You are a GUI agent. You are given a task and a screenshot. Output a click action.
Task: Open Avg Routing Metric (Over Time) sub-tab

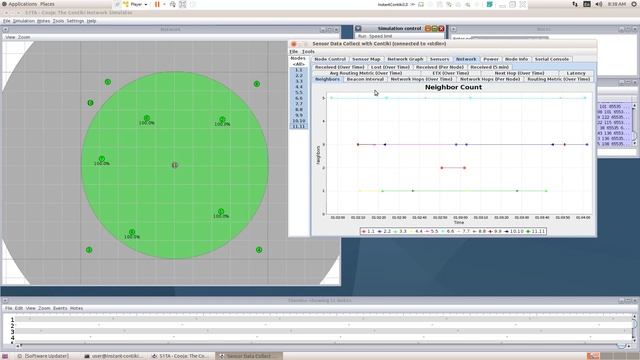[x=366, y=73]
